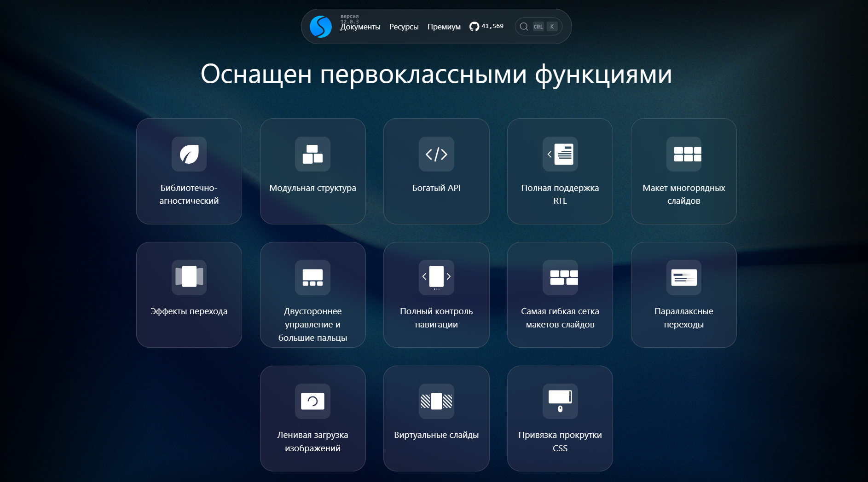
Task: Click the multi-row slides grid icon
Action: [x=684, y=154]
